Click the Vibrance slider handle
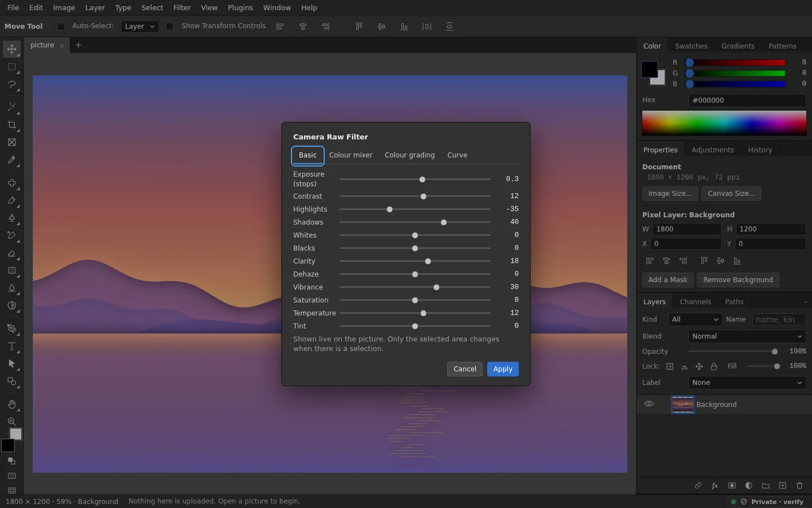 point(436,287)
